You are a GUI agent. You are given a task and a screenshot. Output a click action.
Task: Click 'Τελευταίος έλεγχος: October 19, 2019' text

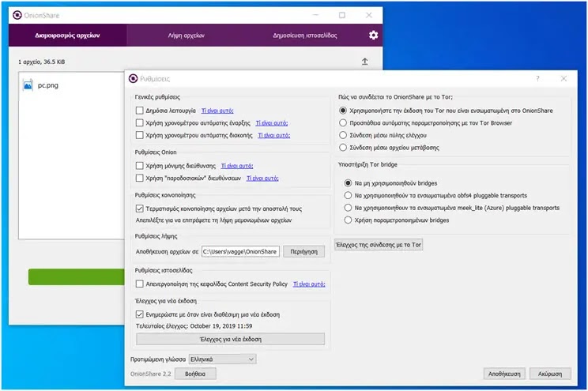(x=194, y=326)
